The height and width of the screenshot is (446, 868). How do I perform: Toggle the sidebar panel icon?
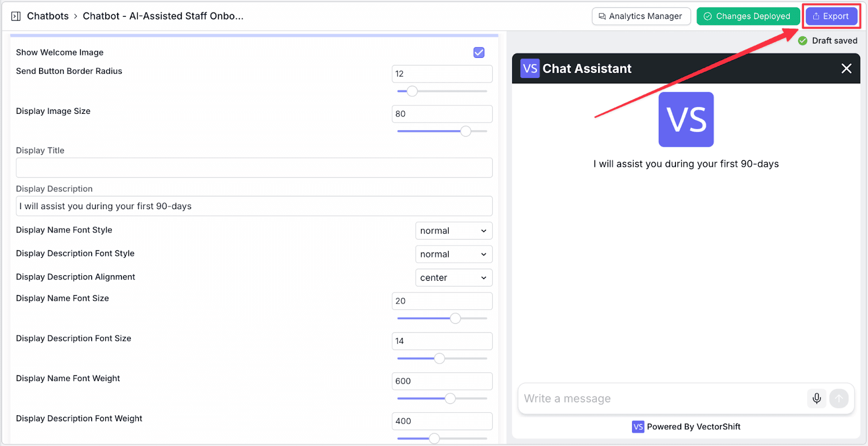point(16,16)
